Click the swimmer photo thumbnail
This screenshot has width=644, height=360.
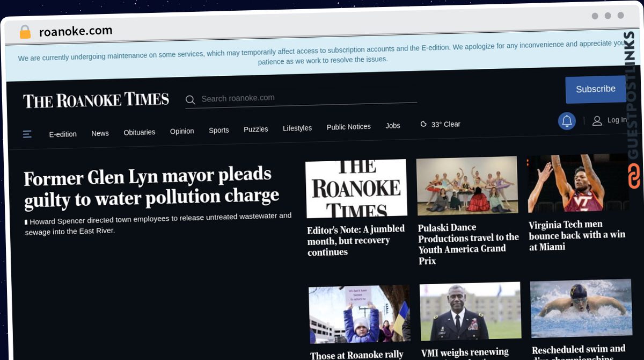click(x=581, y=308)
